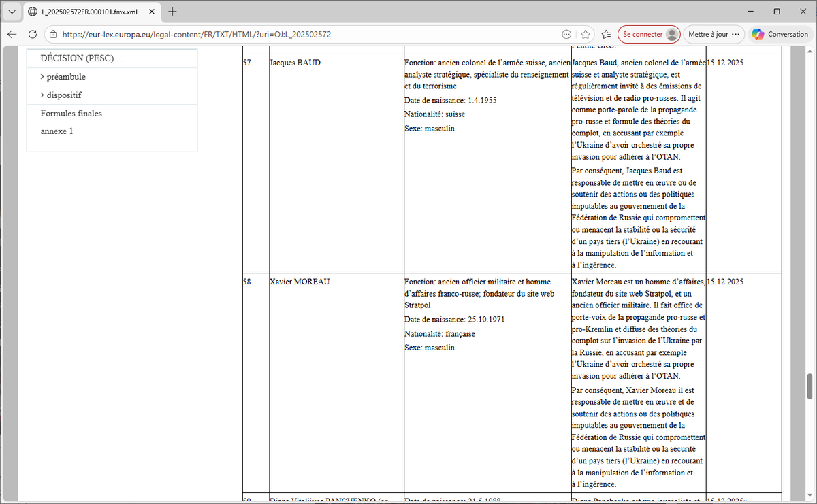Click 'Date de naissance: 25.10.1971'
This screenshot has width=817, height=504.
[454, 320]
